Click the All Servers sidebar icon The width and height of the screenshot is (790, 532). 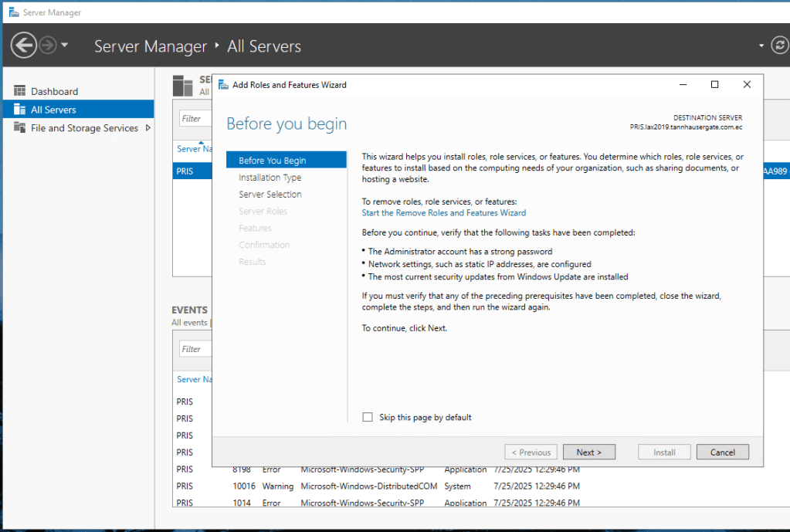[x=20, y=110]
